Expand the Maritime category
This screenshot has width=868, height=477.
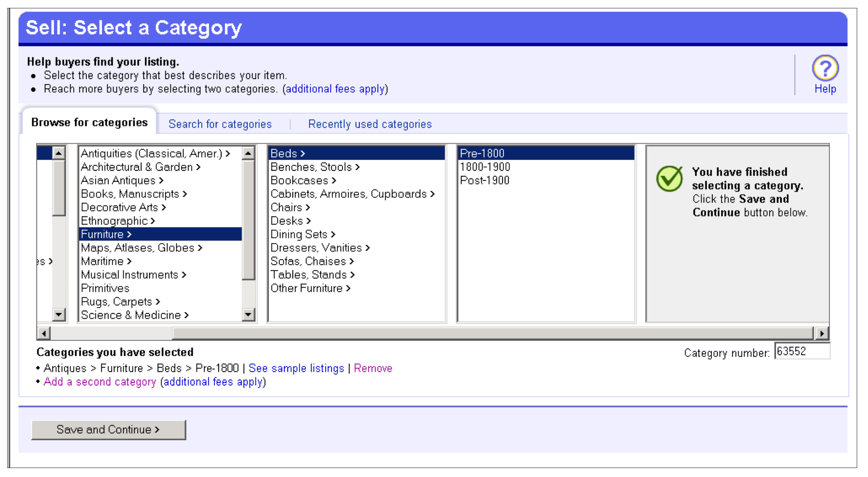coord(105,261)
